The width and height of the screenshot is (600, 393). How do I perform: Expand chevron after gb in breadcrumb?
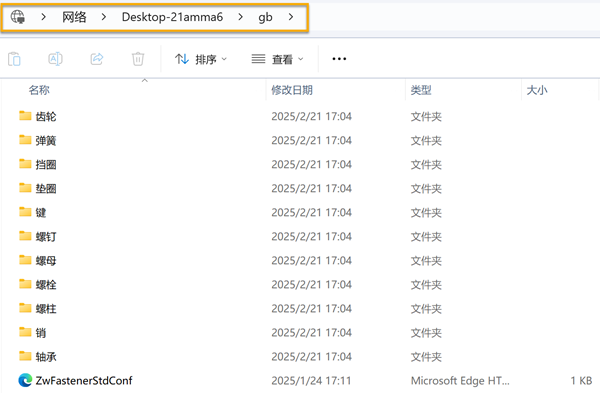tap(291, 17)
